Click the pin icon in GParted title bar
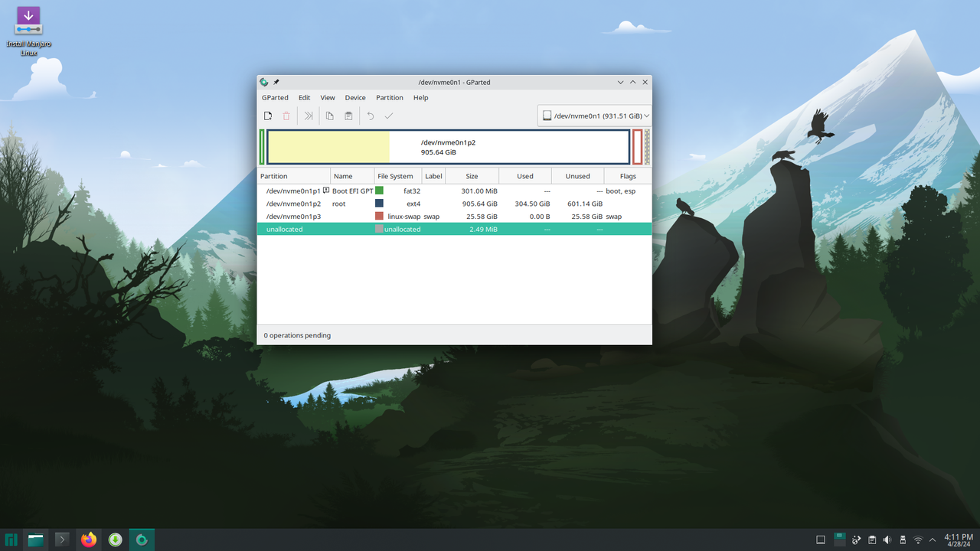 [276, 82]
